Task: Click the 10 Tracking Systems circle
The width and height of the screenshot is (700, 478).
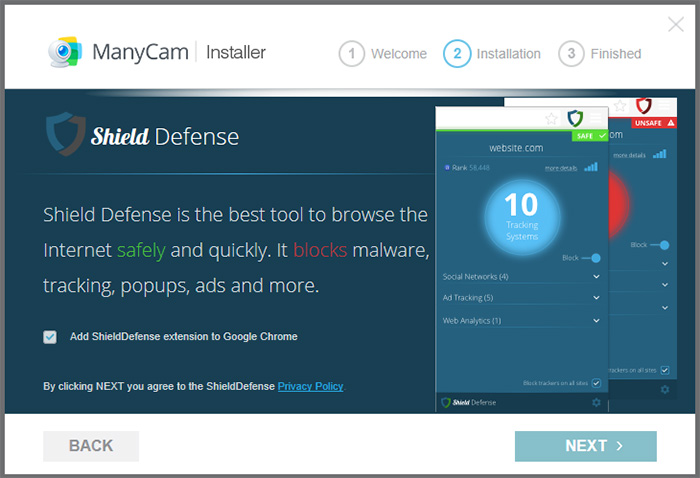Action: click(522, 217)
